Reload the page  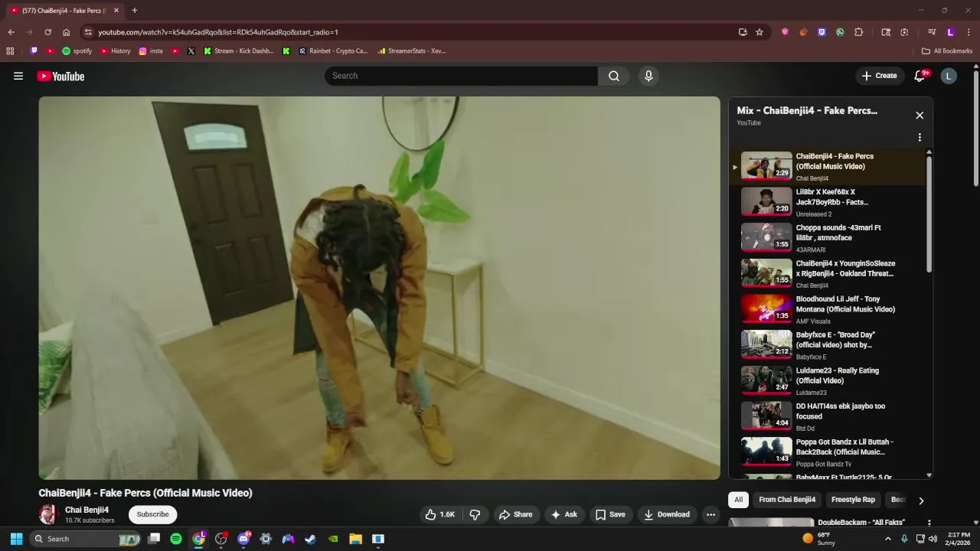click(x=47, y=32)
